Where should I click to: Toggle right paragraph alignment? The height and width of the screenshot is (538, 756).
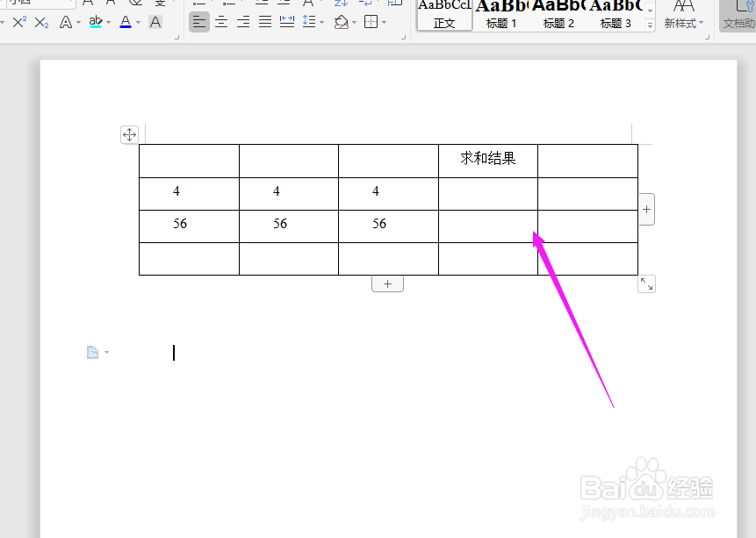tap(243, 22)
